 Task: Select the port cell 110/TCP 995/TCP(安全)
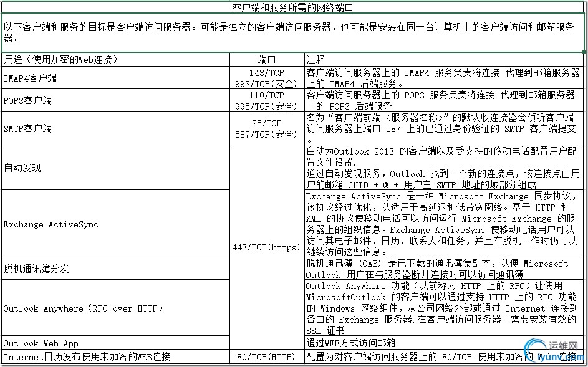click(267, 100)
